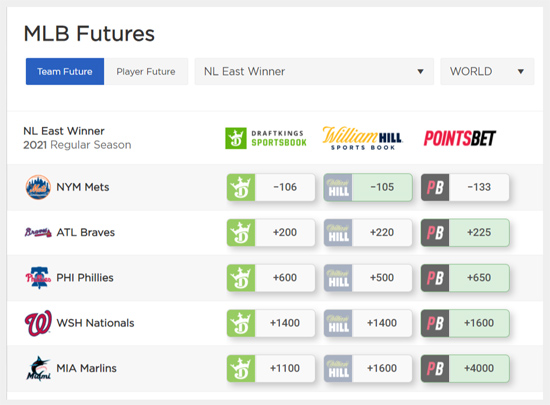Click the MIA Marlins team logo
This screenshot has height=405, width=550.
tap(38, 369)
